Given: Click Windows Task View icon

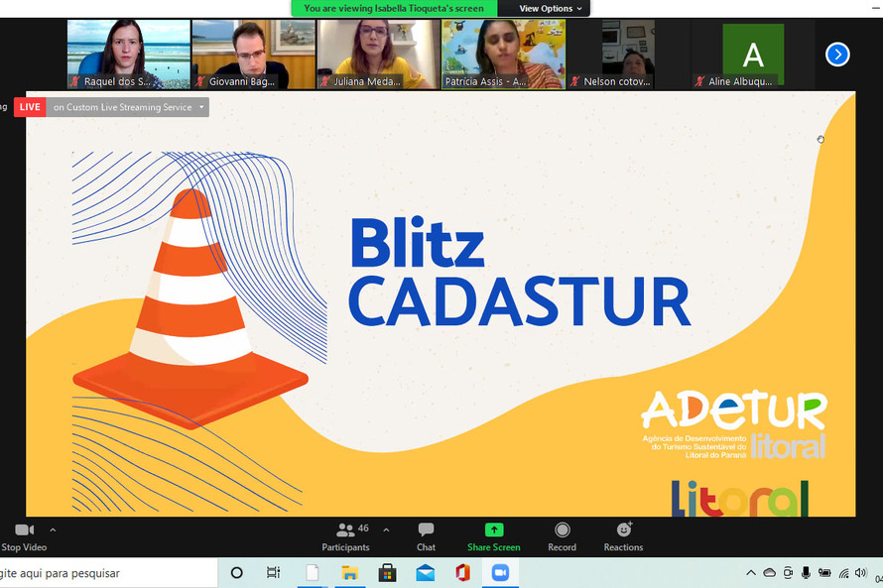Looking at the screenshot, I should [274, 573].
